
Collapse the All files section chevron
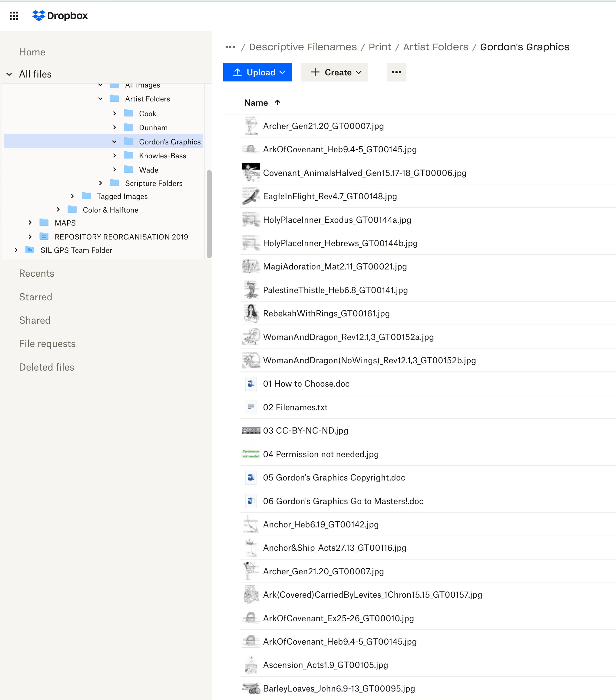point(8,74)
